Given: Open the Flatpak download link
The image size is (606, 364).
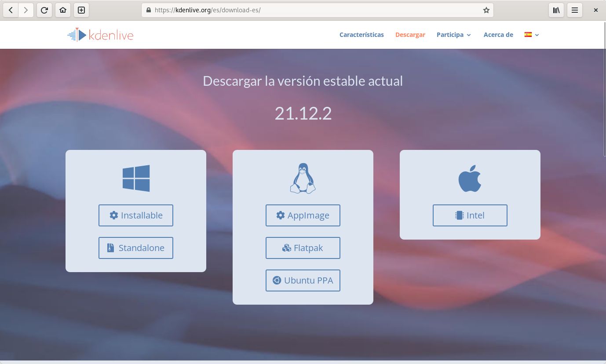Looking at the screenshot, I should click(x=303, y=248).
